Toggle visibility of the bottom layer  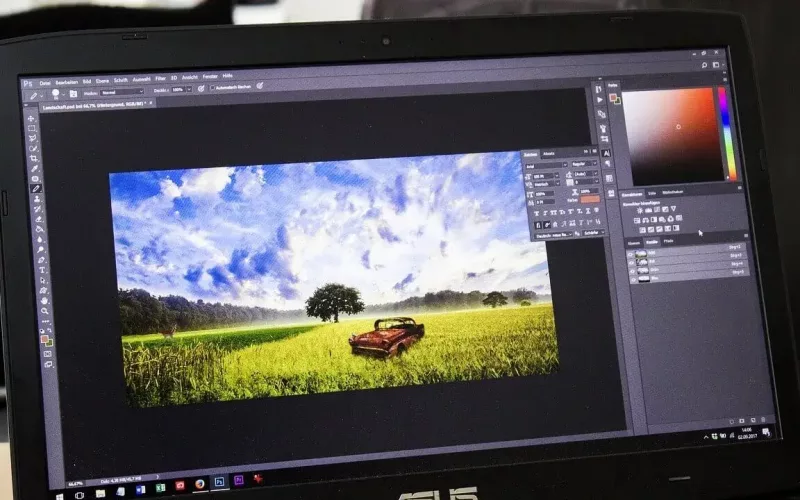(x=634, y=279)
